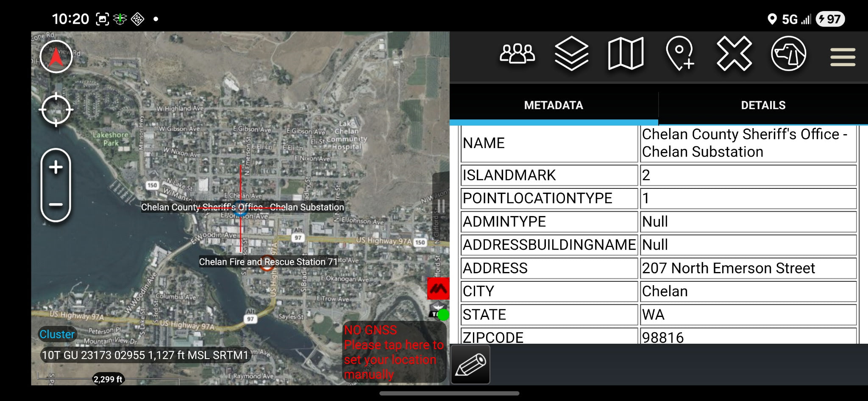Select the POINTLOCATIONTYPE label

point(549,198)
